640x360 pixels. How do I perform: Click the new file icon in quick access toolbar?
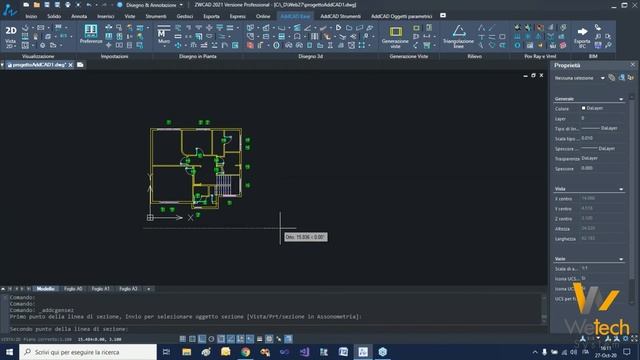coord(26,5)
